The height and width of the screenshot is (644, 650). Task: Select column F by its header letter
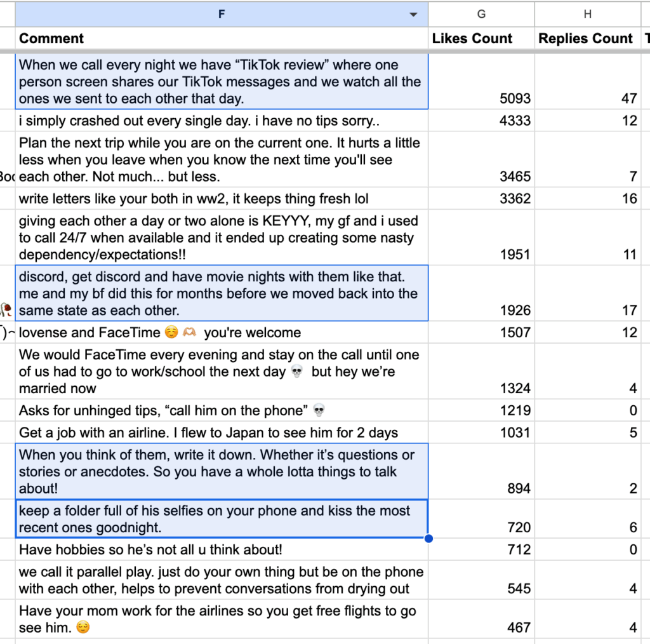221,14
